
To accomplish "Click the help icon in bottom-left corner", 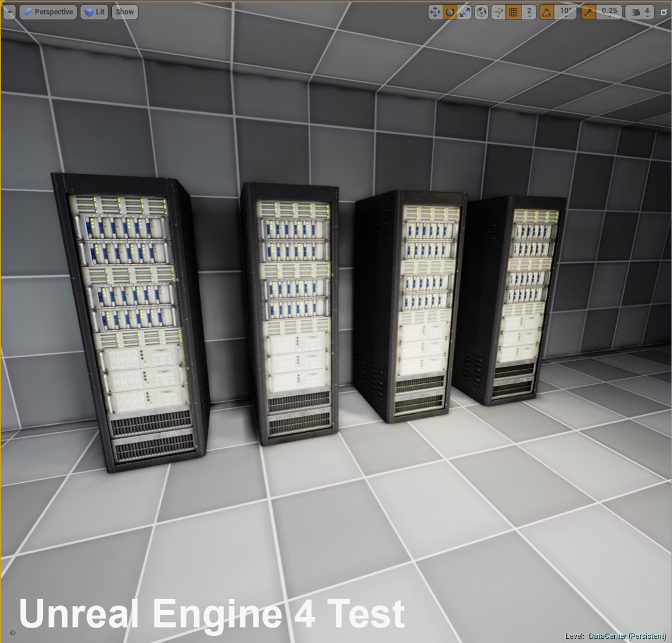I will pos(12,632).
